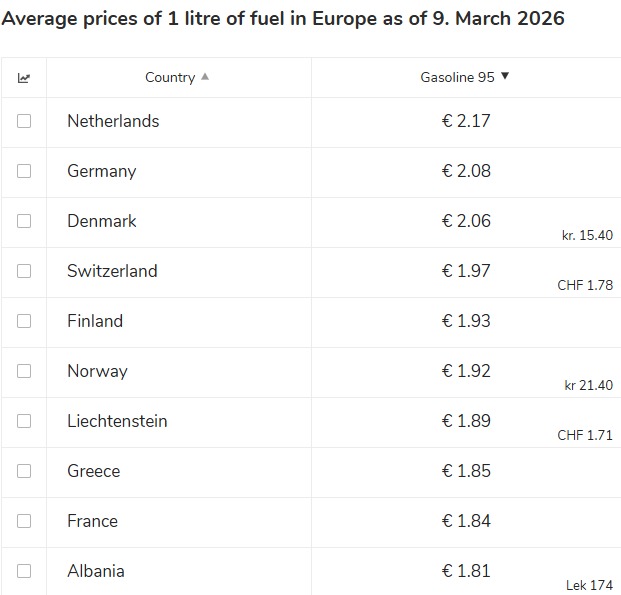Check the Netherlands row checkbox
This screenshot has height=595, width=621.
[x=24, y=121]
